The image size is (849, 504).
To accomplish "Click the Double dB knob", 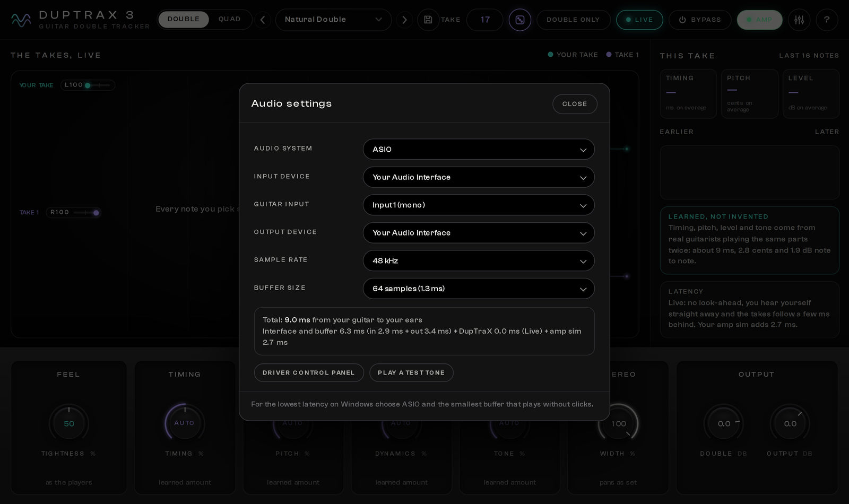I will point(724,423).
